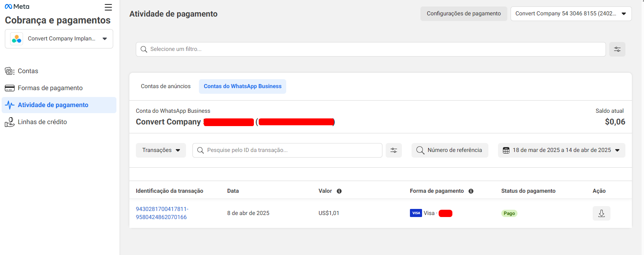The width and height of the screenshot is (644, 255).
Task: Click the magnifier icon in Selecione um filtro
Action: (144, 49)
